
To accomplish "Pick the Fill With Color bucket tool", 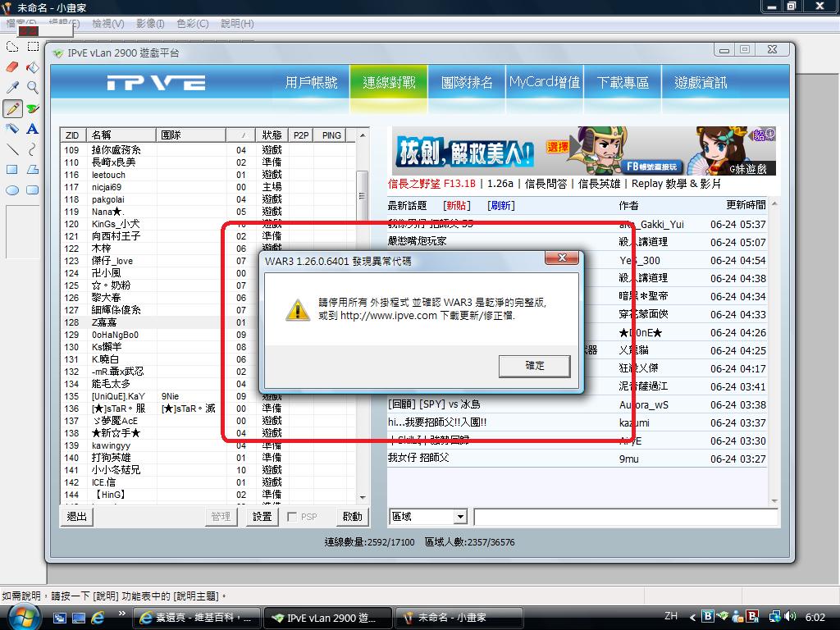I will click(33, 67).
